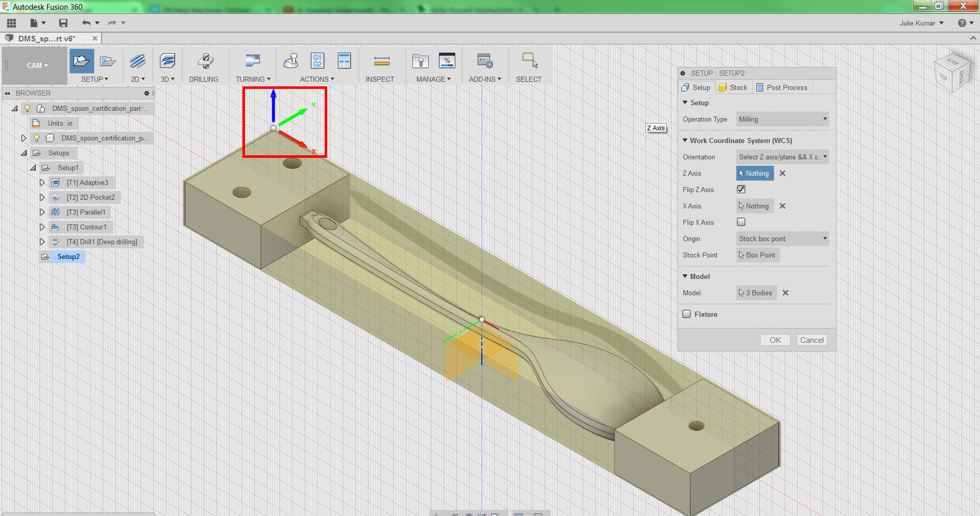The height and width of the screenshot is (516, 980).
Task: Collapse the Model section in Setup panel
Action: pyautogui.click(x=685, y=276)
